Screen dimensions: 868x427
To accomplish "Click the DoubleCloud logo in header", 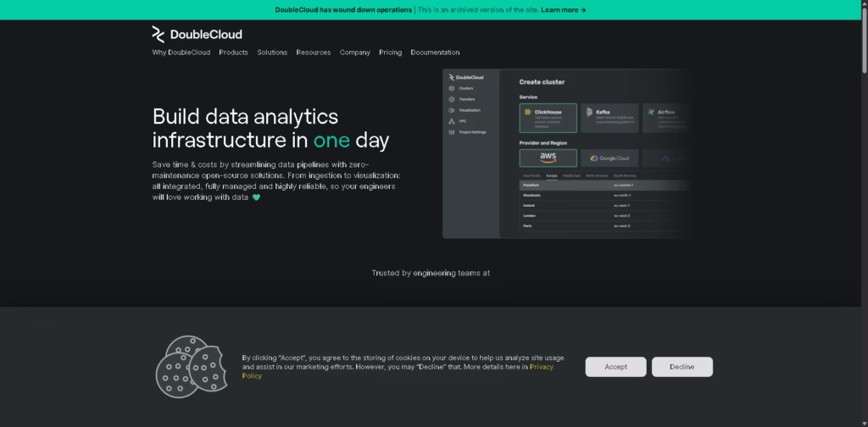I will [197, 34].
